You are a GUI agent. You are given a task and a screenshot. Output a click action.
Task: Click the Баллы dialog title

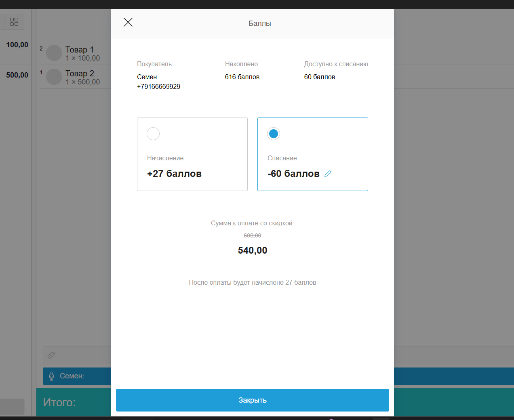(x=260, y=23)
